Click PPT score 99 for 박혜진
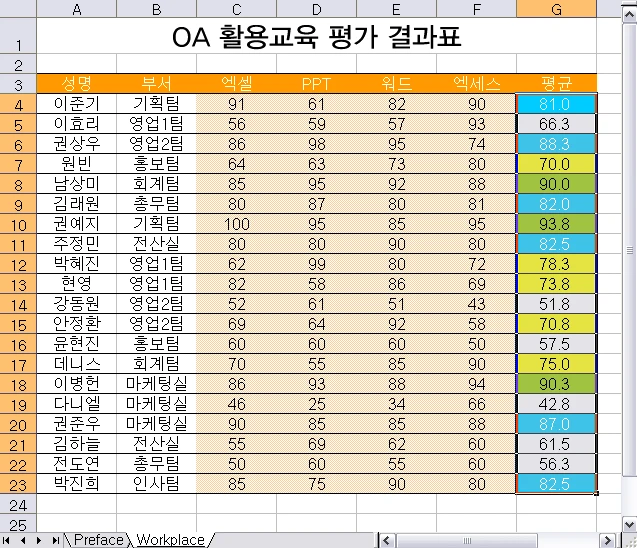This screenshot has width=637, height=548. click(x=316, y=264)
